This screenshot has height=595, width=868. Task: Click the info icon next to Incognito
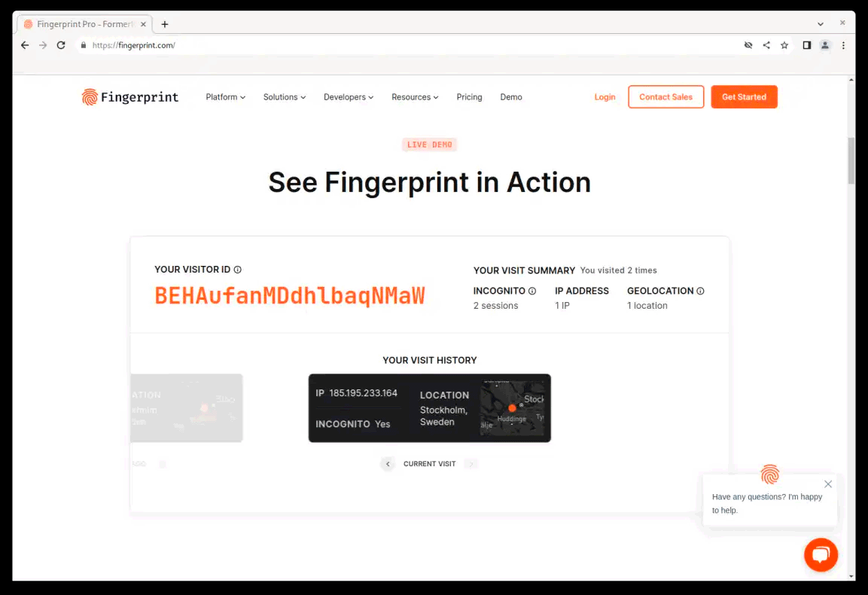click(x=532, y=291)
